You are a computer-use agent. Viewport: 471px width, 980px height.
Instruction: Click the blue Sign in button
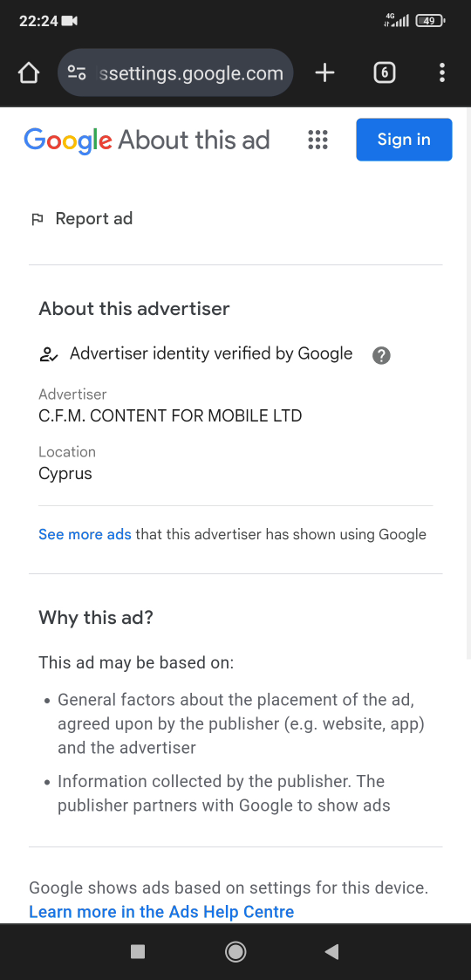tap(404, 140)
